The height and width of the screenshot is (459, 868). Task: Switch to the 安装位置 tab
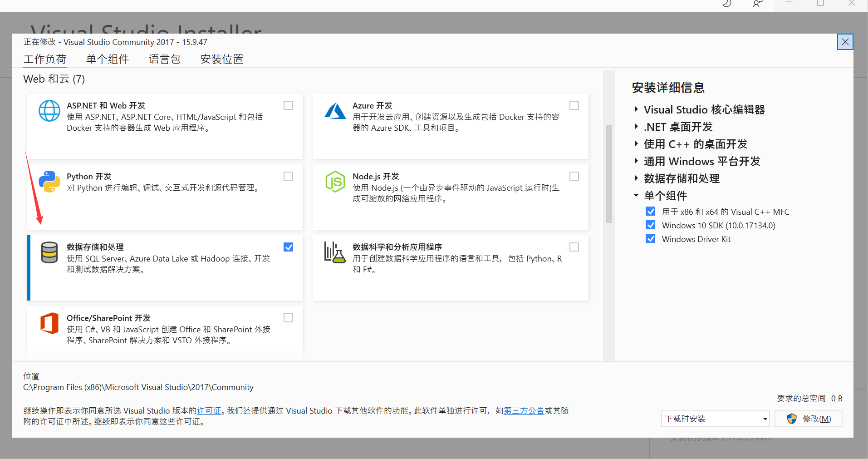222,59
